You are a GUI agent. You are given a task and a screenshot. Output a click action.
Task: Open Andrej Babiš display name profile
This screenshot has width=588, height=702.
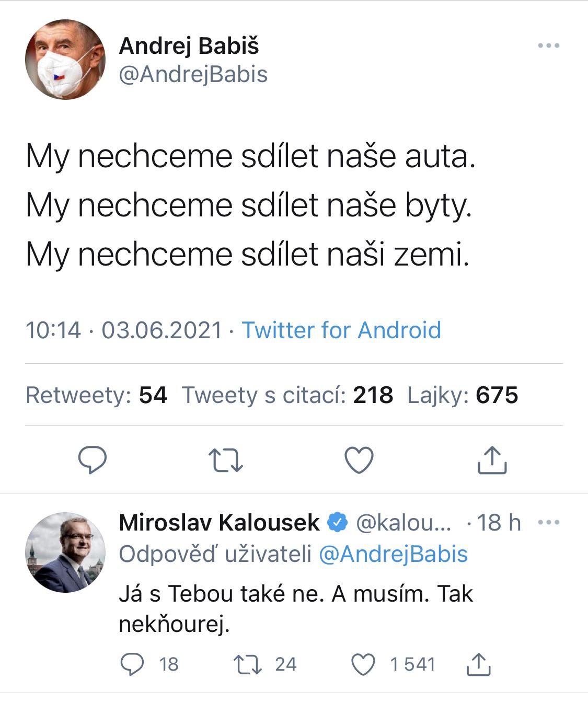(189, 46)
